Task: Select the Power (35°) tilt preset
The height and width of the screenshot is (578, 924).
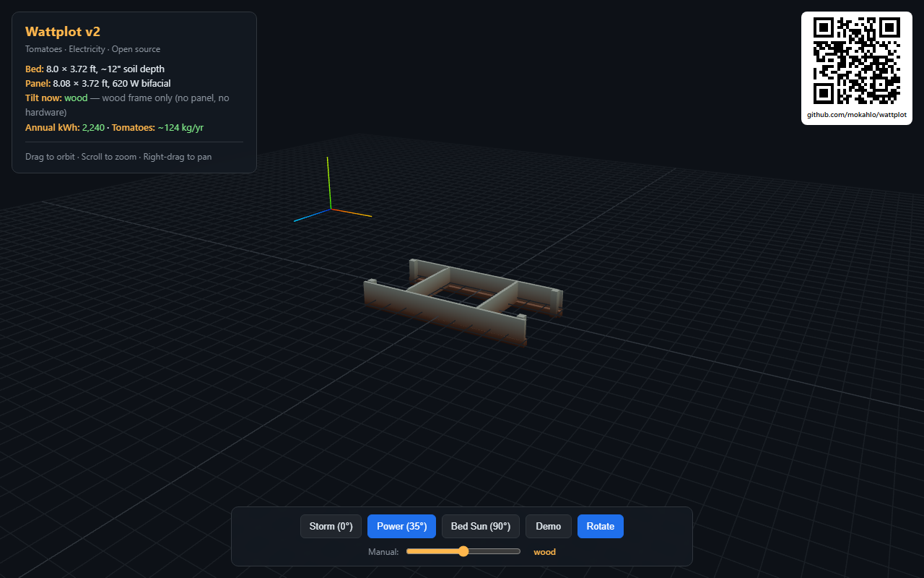Action: click(x=401, y=526)
